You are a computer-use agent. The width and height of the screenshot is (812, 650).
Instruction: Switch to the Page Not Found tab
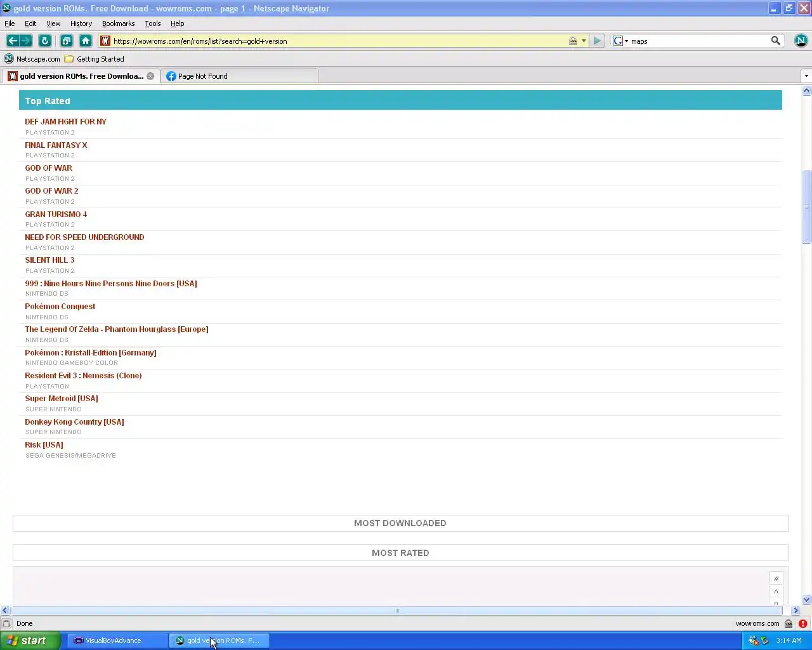pos(239,76)
